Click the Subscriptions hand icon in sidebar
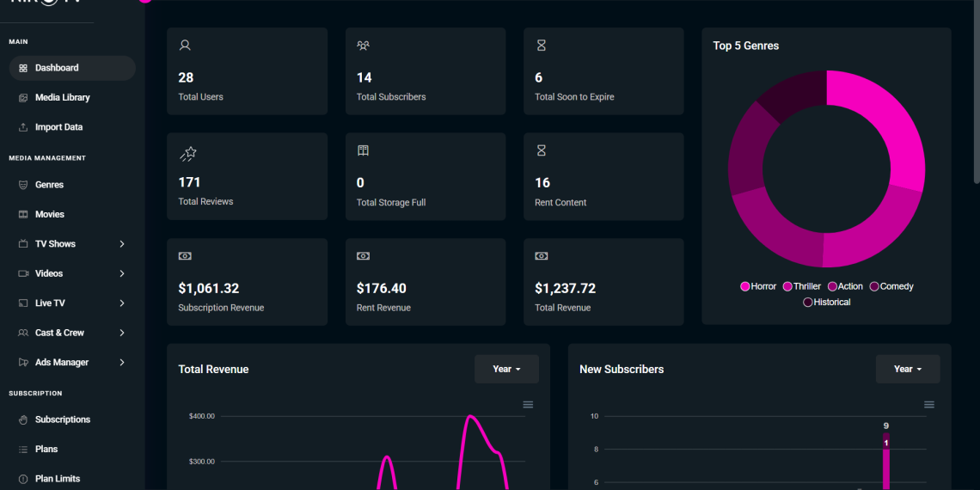 coord(23,420)
